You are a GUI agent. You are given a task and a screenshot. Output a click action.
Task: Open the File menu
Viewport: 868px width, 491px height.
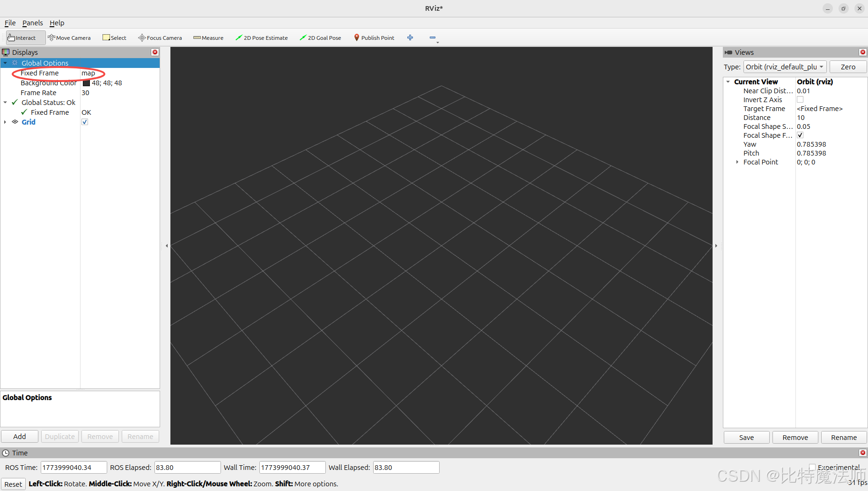click(10, 23)
